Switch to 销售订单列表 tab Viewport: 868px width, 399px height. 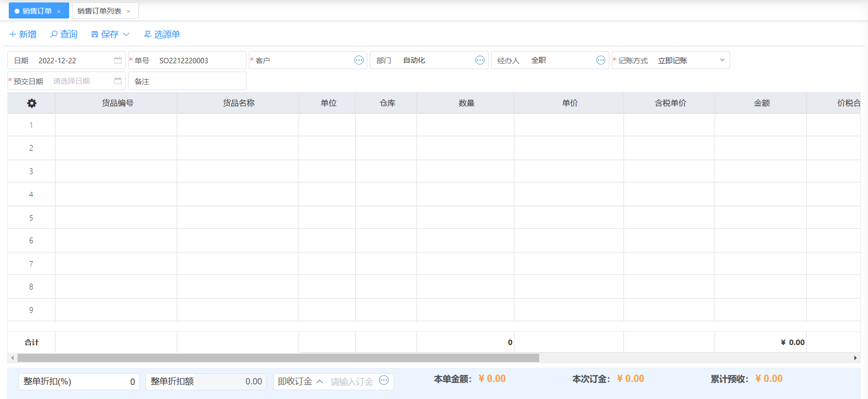[x=99, y=11]
